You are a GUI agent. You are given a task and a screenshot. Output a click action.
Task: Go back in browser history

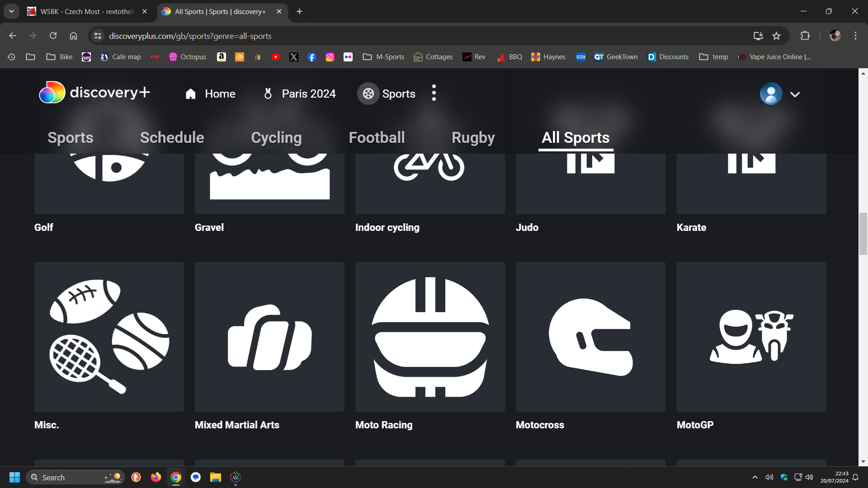tap(12, 36)
